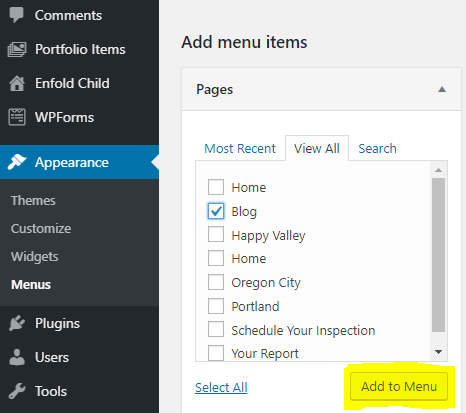Screen dimensions: 466x413
Task: Open the Most Recent tab
Action: (240, 148)
